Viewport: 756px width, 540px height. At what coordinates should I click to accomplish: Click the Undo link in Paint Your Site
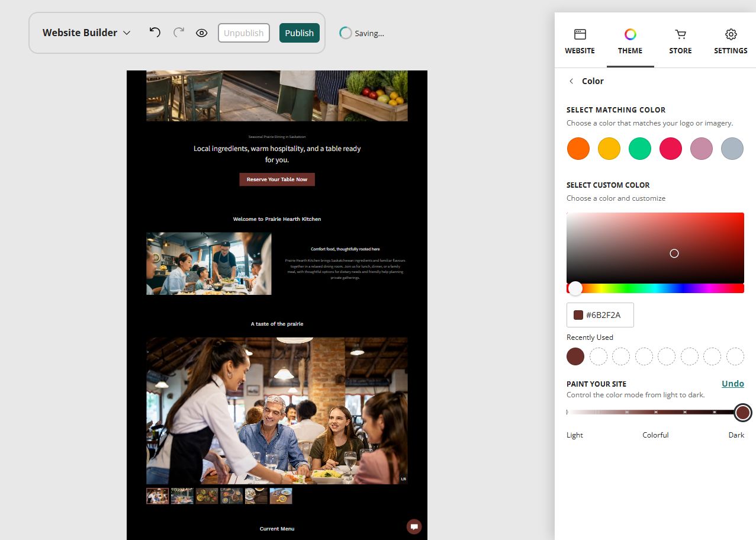point(733,384)
